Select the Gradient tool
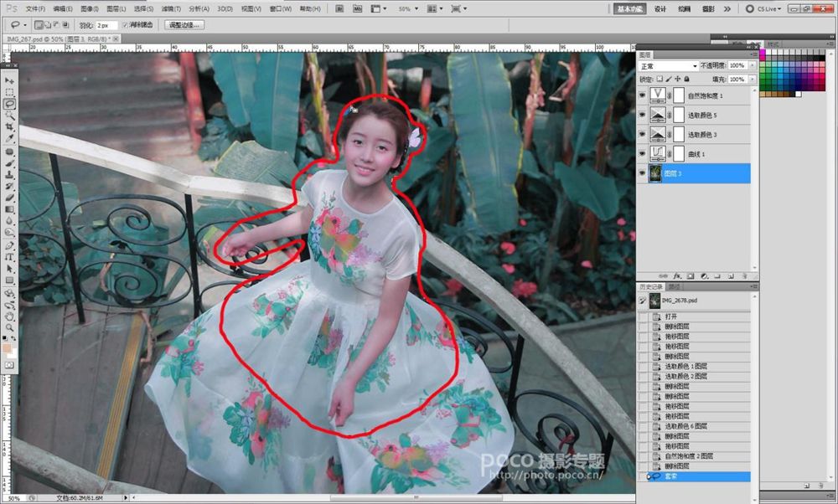Viewport: 838px width, 504px height. click(x=9, y=209)
